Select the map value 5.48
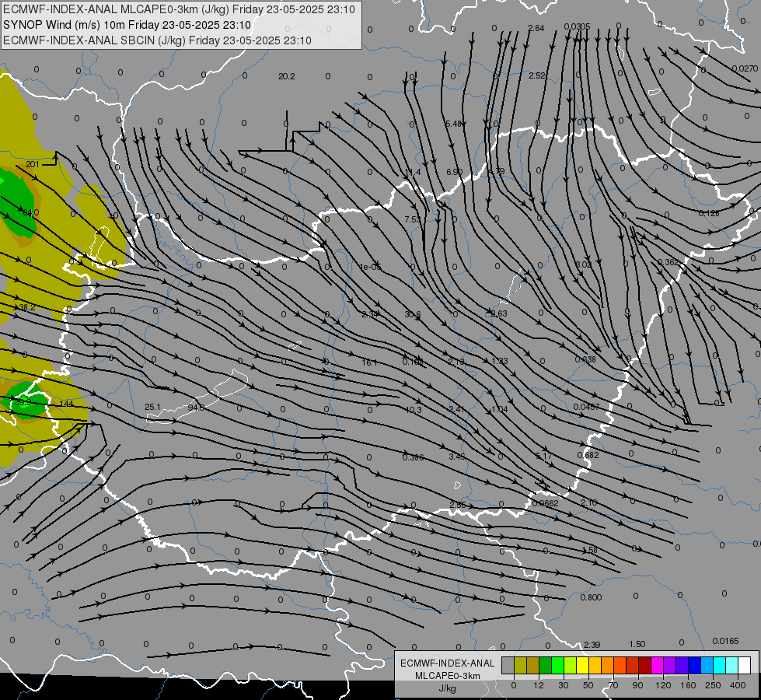Image resolution: width=761 pixels, height=700 pixels. pos(454,124)
